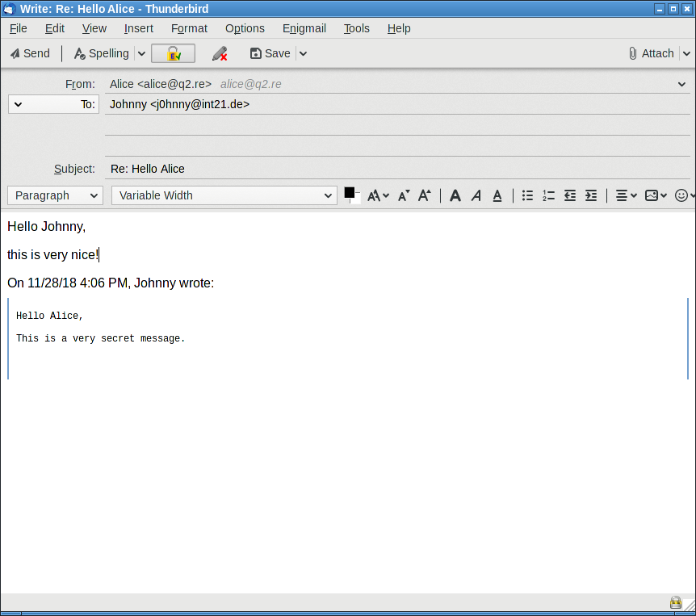Click the Attach button
Viewport: 696px width, 616px height.
click(651, 53)
